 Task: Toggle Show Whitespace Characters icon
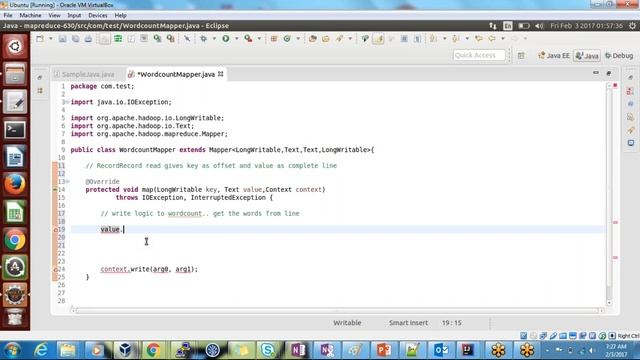[417, 39]
